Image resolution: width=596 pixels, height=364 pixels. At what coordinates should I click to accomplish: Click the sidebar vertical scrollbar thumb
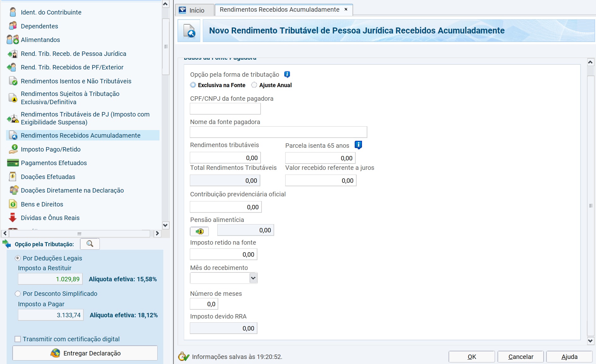(x=166, y=46)
